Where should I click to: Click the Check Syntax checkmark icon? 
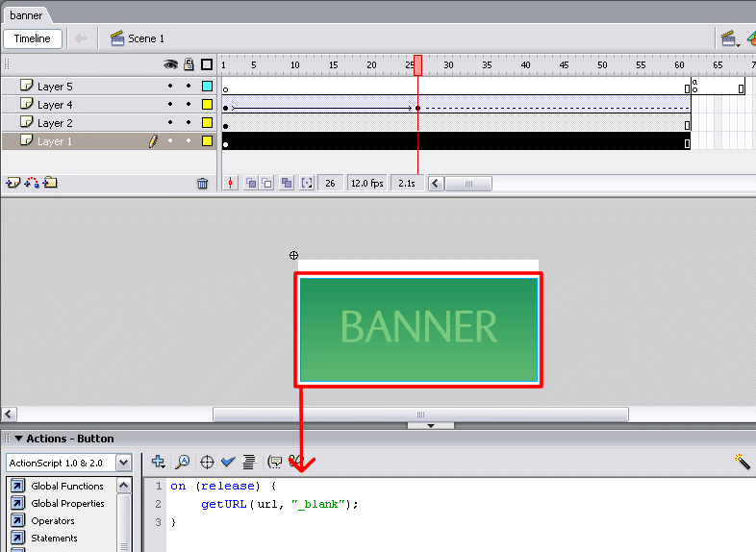tap(228, 463)
